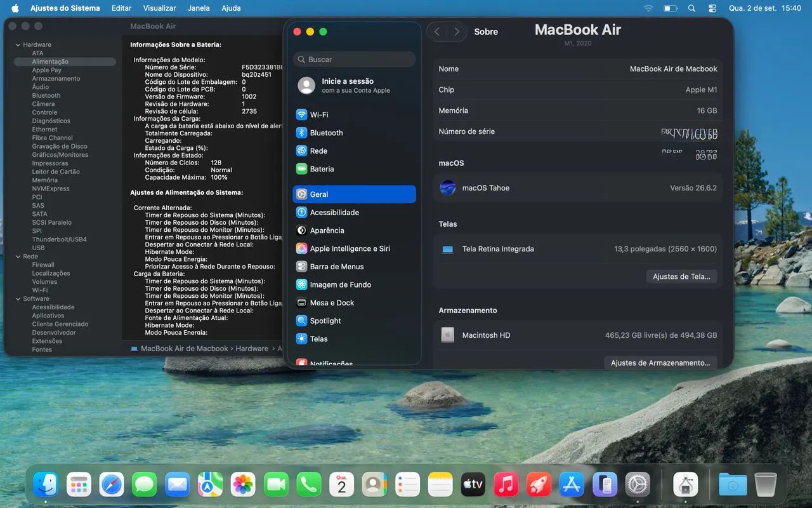Open Imagem de Fundo settings
This screenshot has height=508, width=812.
click(x=354, y=285)
